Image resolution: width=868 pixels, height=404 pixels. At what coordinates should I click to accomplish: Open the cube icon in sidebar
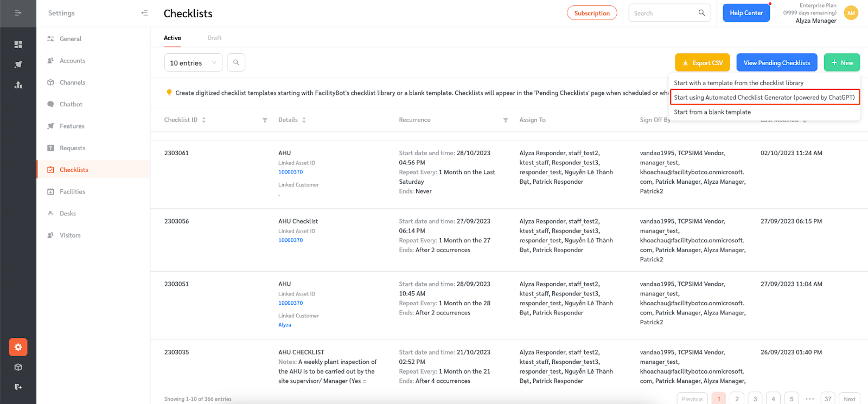tap(18, 367)
